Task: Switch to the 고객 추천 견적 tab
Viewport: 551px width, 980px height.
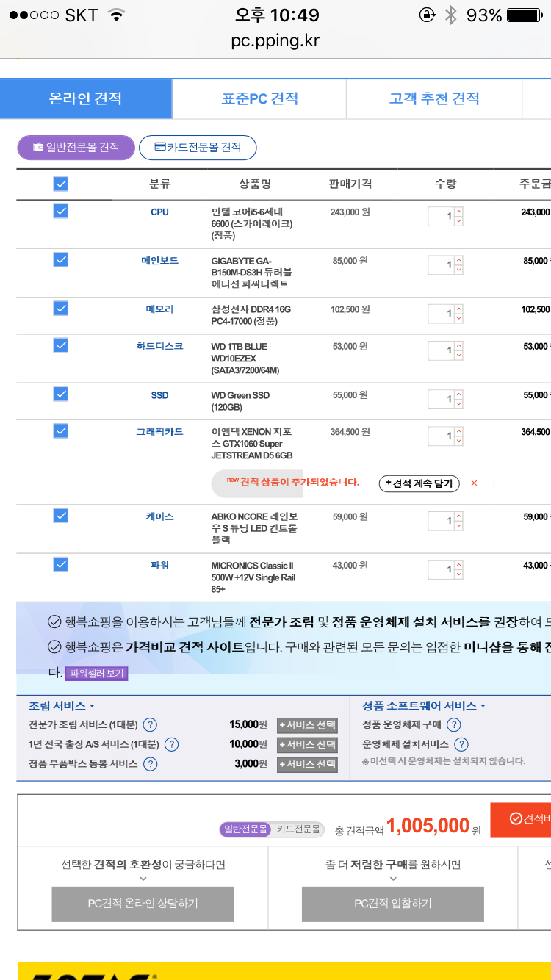Action: (x=434, y=98)
